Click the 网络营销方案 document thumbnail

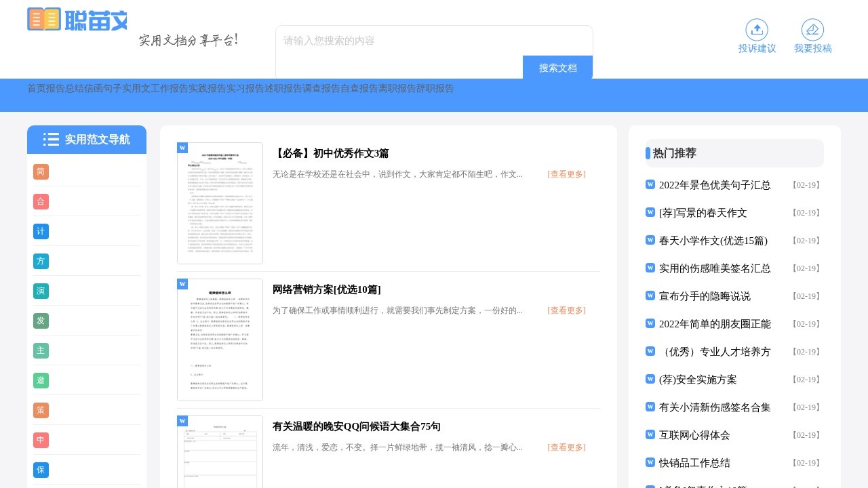point(220,340)
